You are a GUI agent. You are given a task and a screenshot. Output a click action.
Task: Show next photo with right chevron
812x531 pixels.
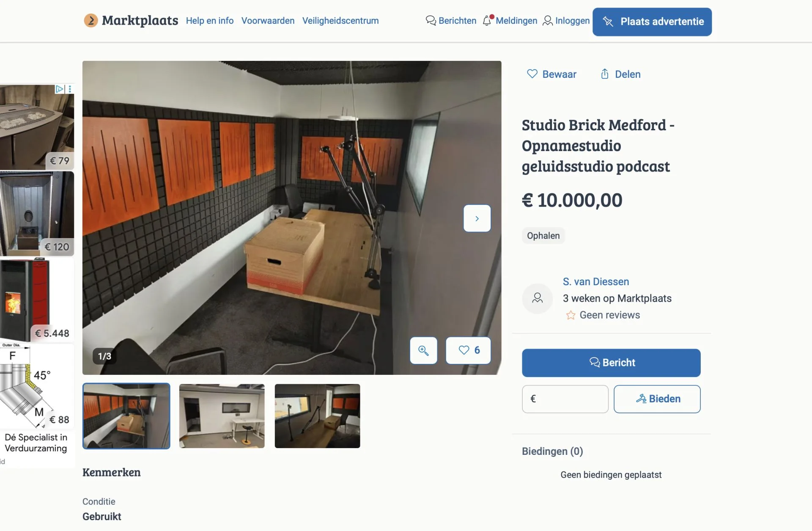(x=477, y=218)
